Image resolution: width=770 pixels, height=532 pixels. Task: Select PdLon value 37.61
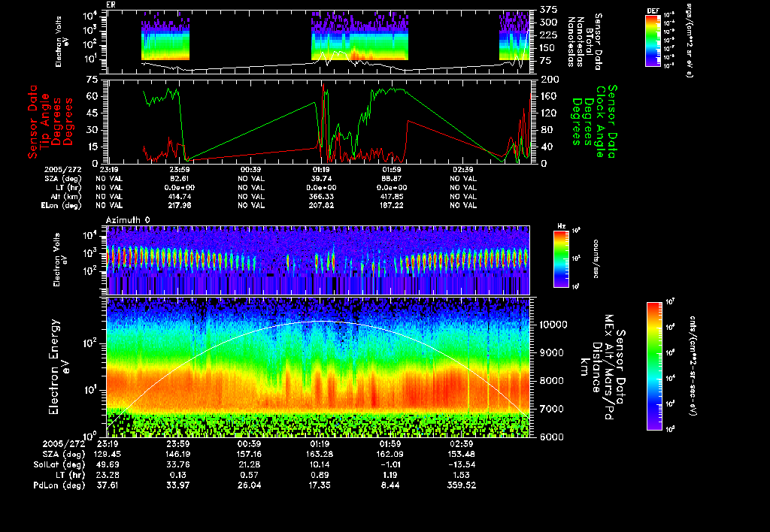pyautogui.click(x=107, y=485)
